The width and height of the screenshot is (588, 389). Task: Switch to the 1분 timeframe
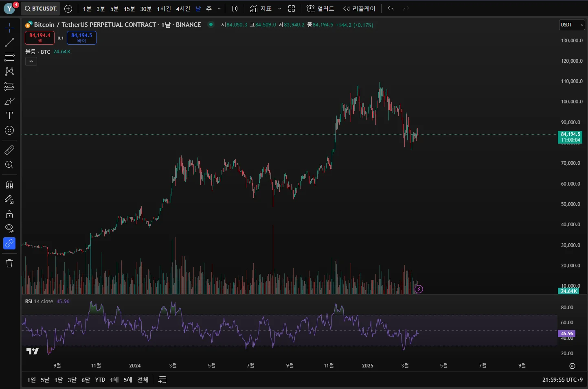tap(87, 9)
